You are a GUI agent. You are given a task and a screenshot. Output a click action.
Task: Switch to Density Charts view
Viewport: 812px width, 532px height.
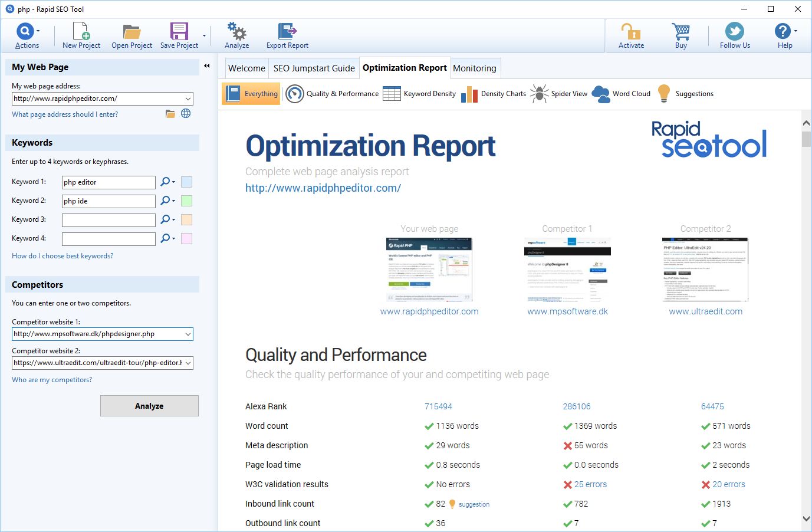coord(494,94)
